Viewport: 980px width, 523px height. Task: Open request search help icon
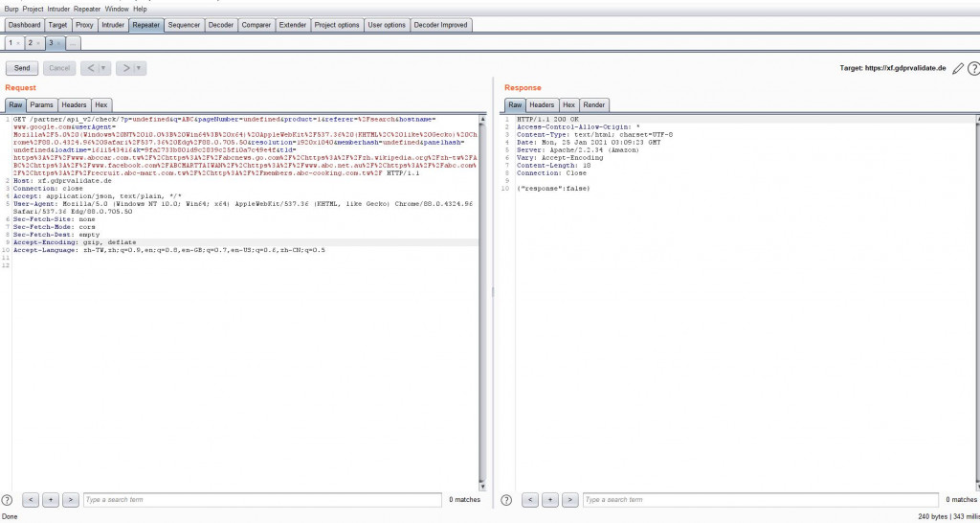pyautogui.click(x=7, y=500)
